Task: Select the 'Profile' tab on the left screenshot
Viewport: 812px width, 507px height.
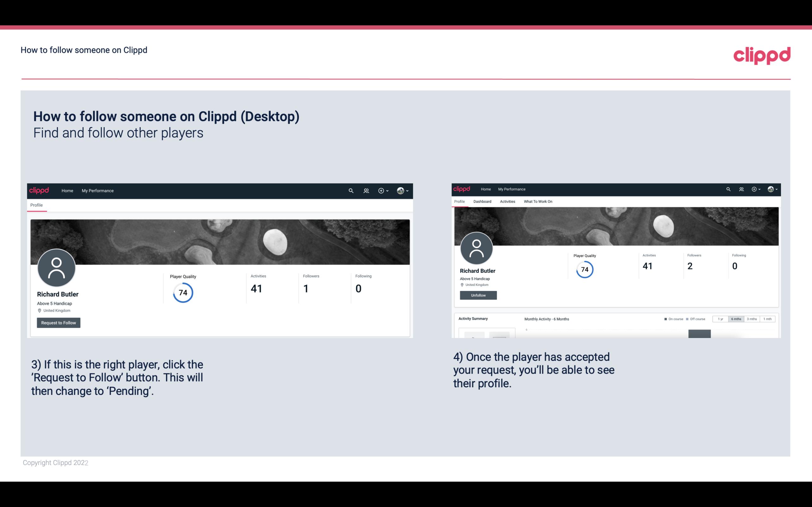Action: [36, 205]
